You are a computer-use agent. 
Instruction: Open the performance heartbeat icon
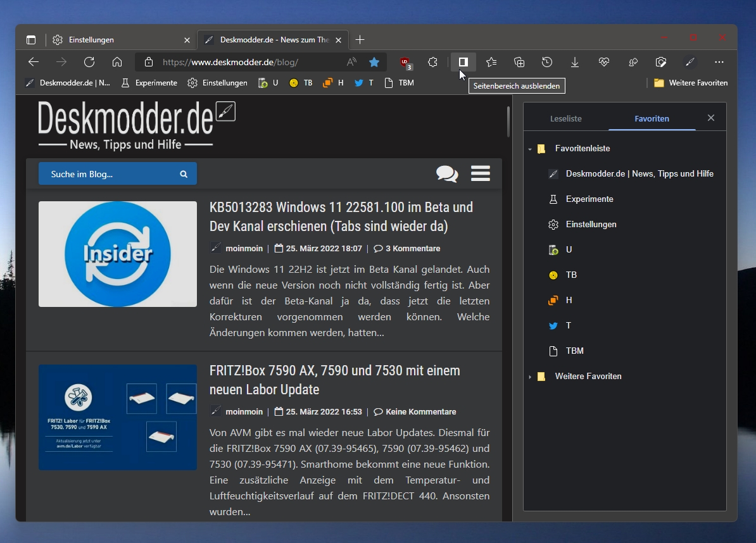pos(603,62)
